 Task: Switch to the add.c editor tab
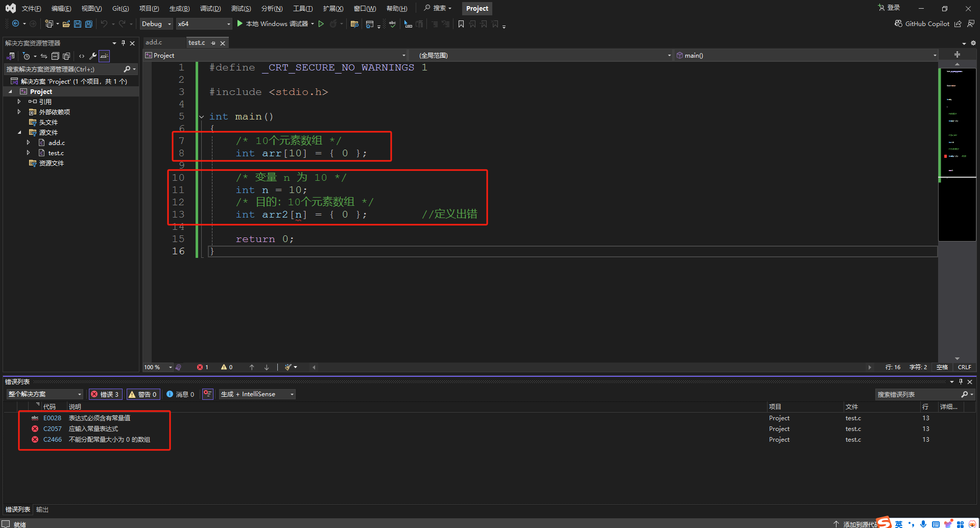[x=154, y=42]
